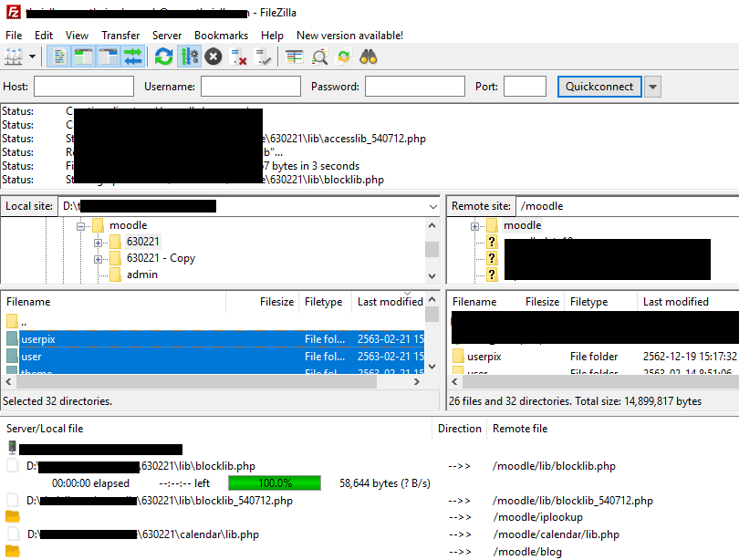Search files with binoculars icon

point(369,57)
